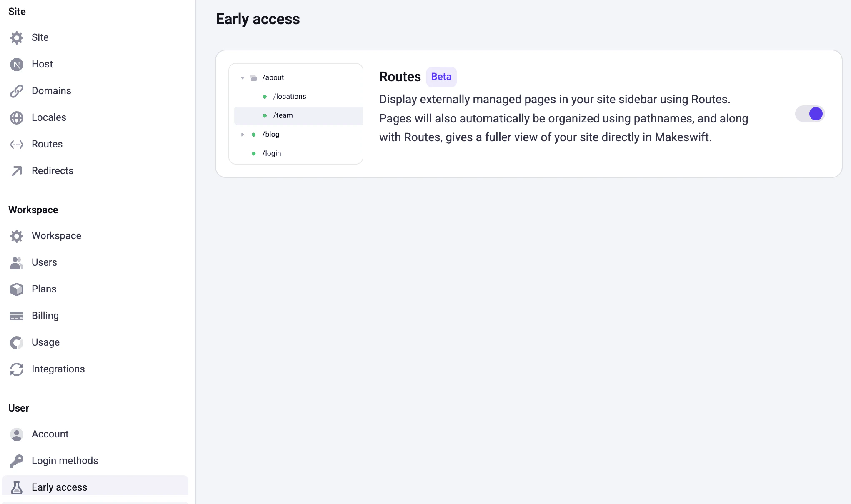851x504 pixels.
Task: Click the green status dot beside /locations
Action: click(x=265, y=96)
